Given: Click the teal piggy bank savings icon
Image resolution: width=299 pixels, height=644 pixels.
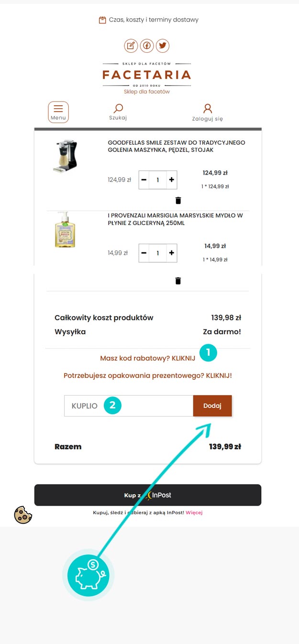Looking at the screenshot, I should [89, 575].
